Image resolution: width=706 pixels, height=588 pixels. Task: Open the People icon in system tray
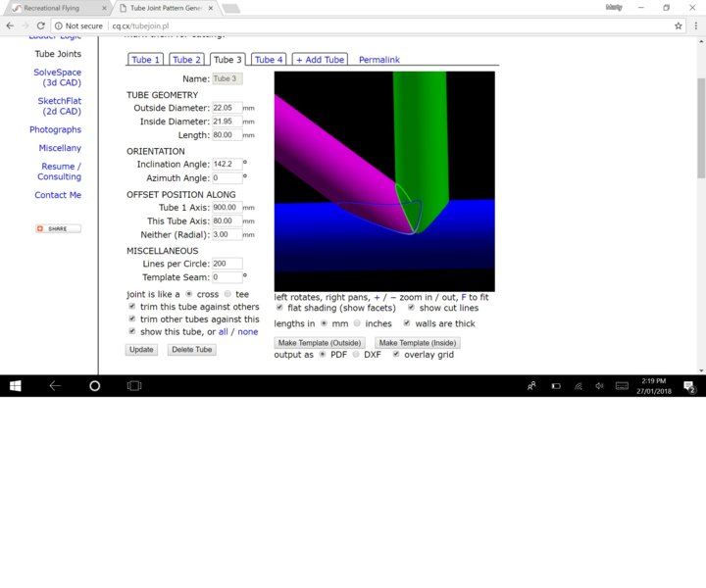pos(531,386)
